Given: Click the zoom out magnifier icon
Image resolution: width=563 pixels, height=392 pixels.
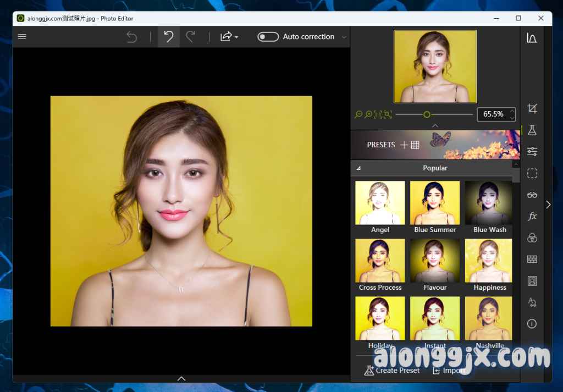Looking at the screenshot, I should click(358, 114).
